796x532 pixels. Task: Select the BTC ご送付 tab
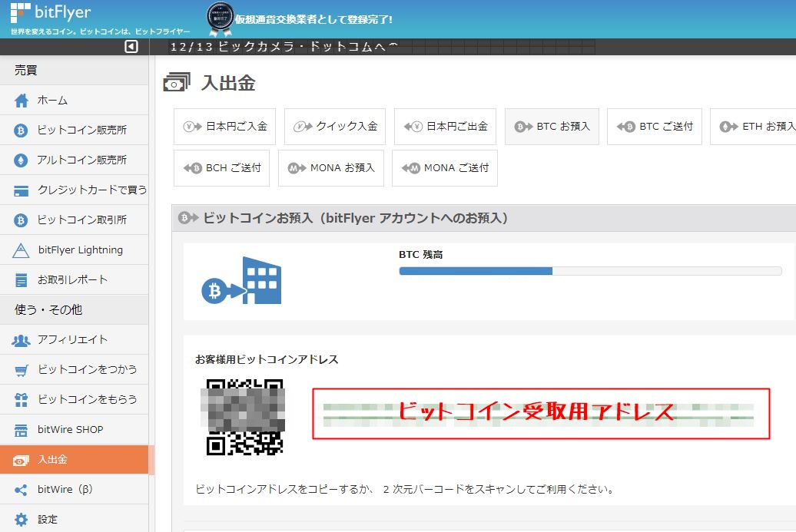point(655,126)
